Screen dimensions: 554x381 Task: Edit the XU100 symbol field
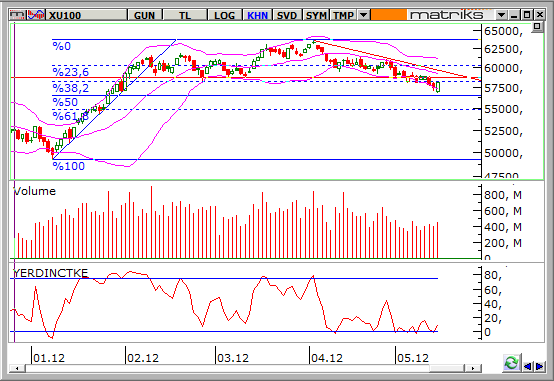87,15
